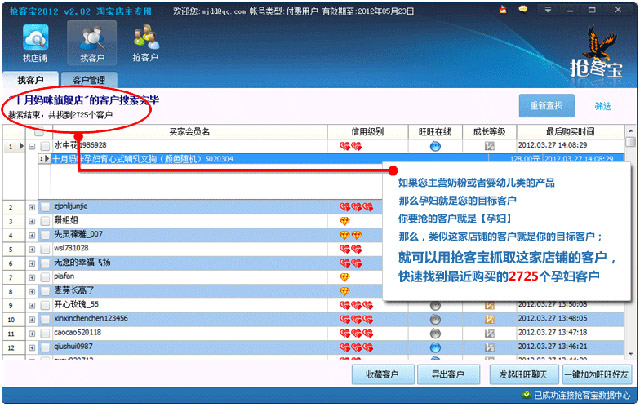Expand wsl731028 row details
Image resolution: width=640 pixels, height=407 pixels.
(32, 249)
